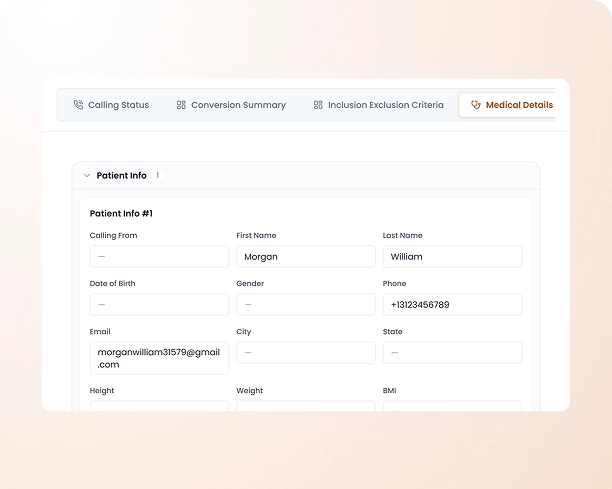
Task: Click the grid icon beside Conversion Summary
Action: (181, 105)
